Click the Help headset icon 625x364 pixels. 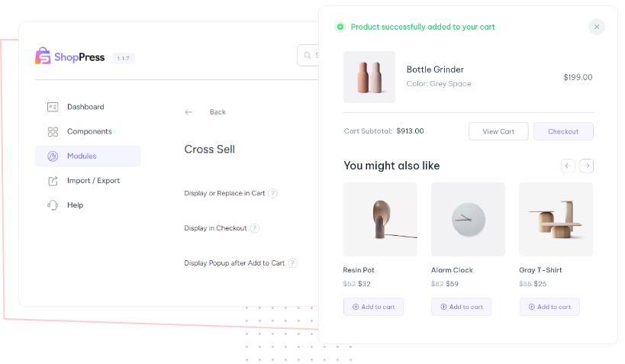click(53, 205)
